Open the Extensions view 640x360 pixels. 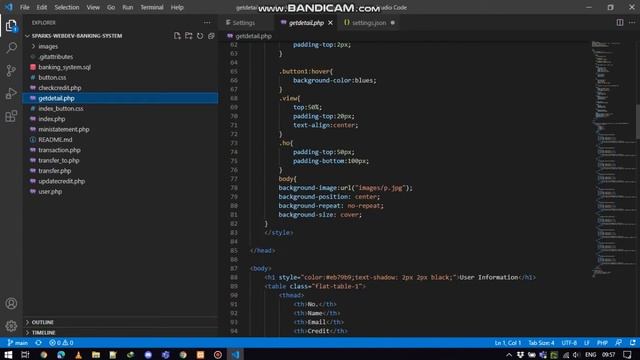click(11, 116)
